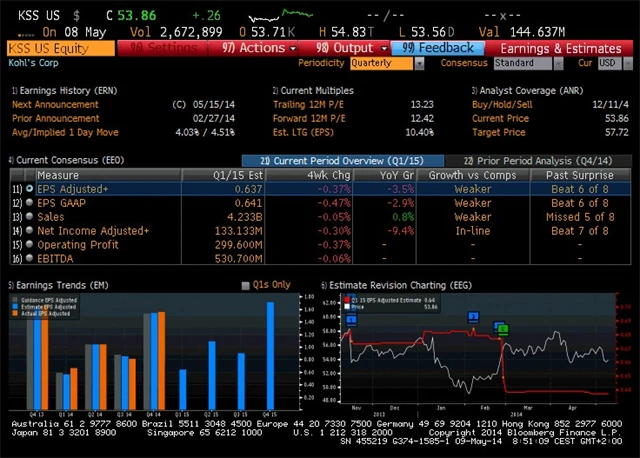Click the green earnings marker on chart
Screen dimensions: 640x458
pos(503,329)
